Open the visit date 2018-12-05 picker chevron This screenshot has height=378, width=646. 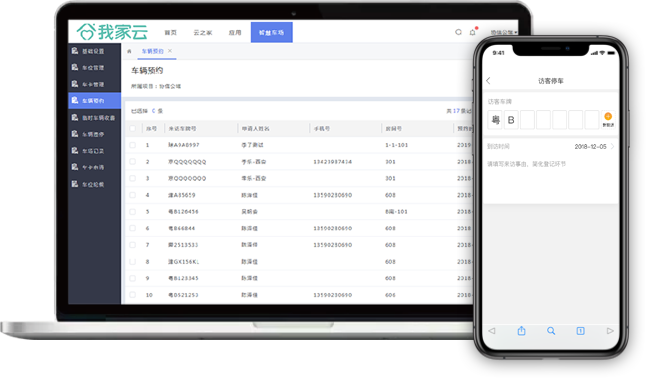coord(612,146)
